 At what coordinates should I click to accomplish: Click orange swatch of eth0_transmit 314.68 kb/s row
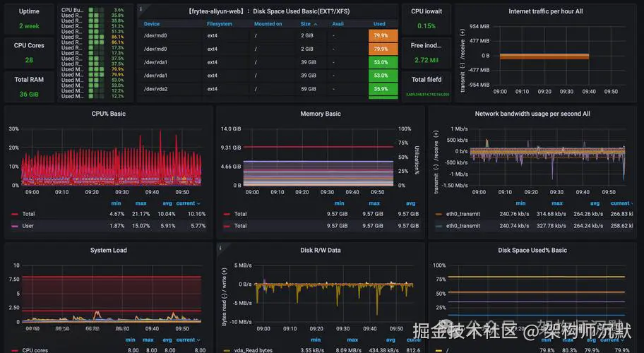[439, 214]
